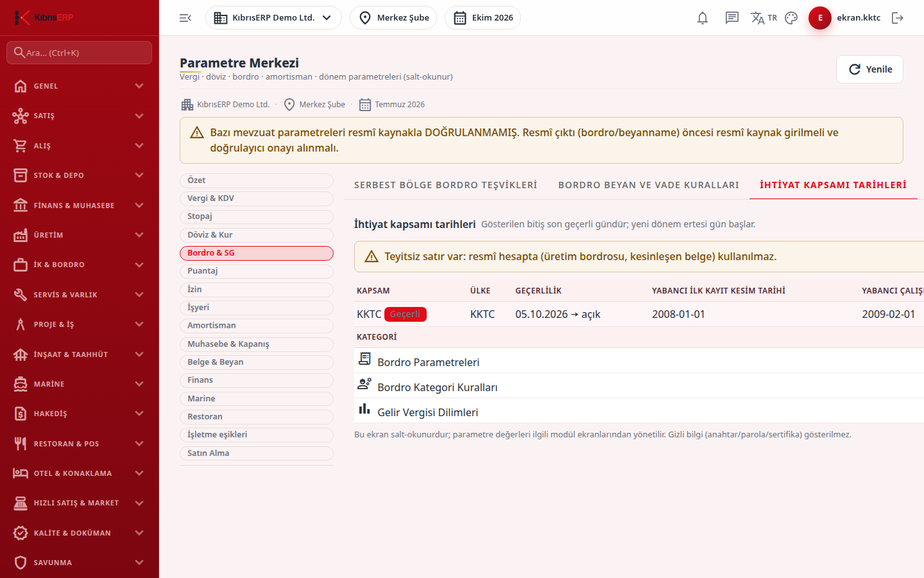This screenshot has height=578, width=924.
Task: Select the Bordro & SG category
Action: click(x=257, y=253)
